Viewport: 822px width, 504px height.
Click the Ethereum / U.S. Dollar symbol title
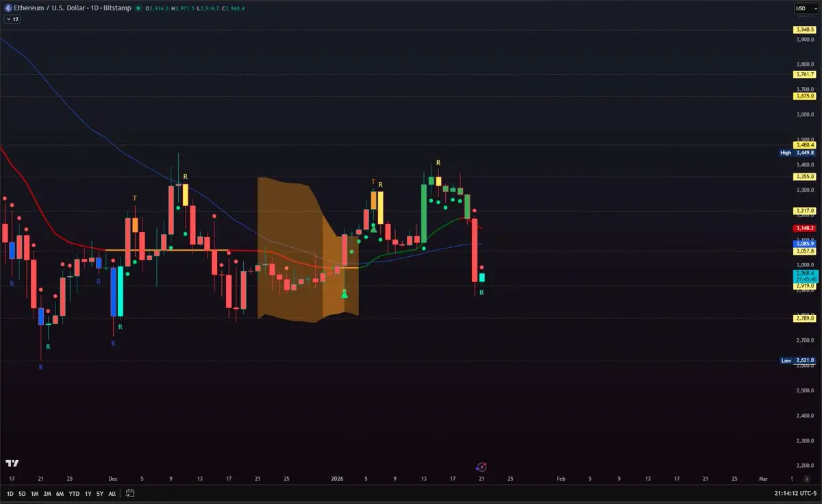click(49, 8)
